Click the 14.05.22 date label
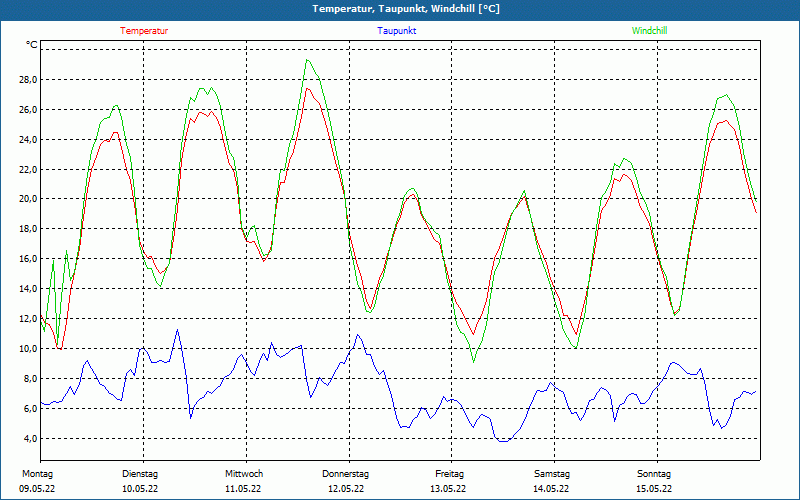 click(x=552, y=489)
